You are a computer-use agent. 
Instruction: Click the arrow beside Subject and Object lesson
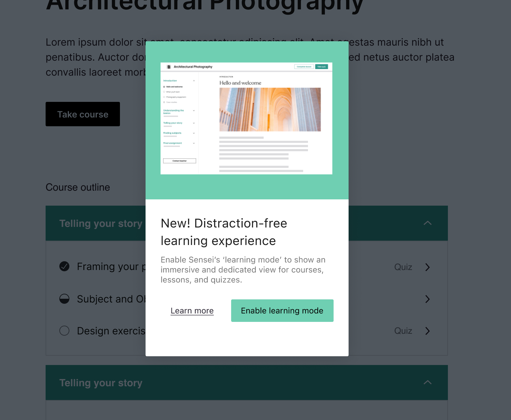[427, 299]
